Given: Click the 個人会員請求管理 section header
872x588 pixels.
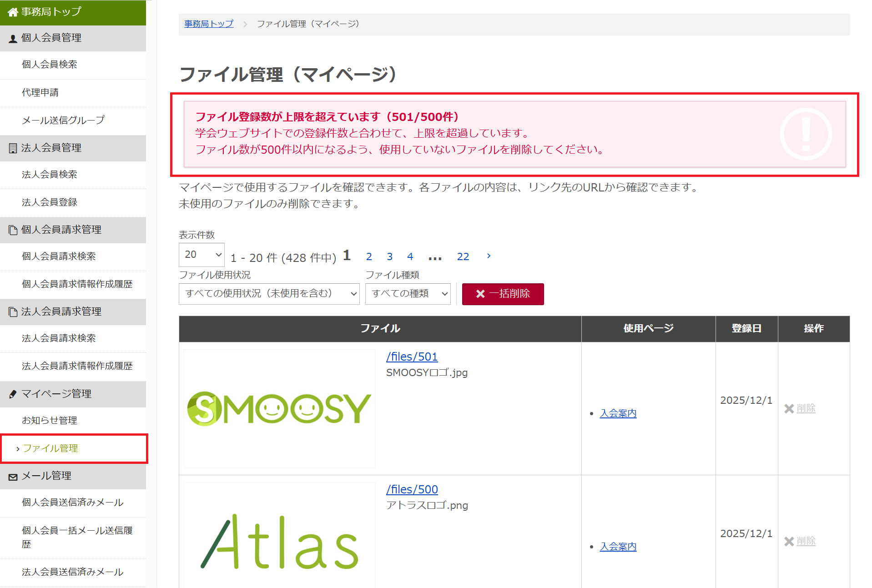Looking at the screenshot, I should tap(73, 230).
